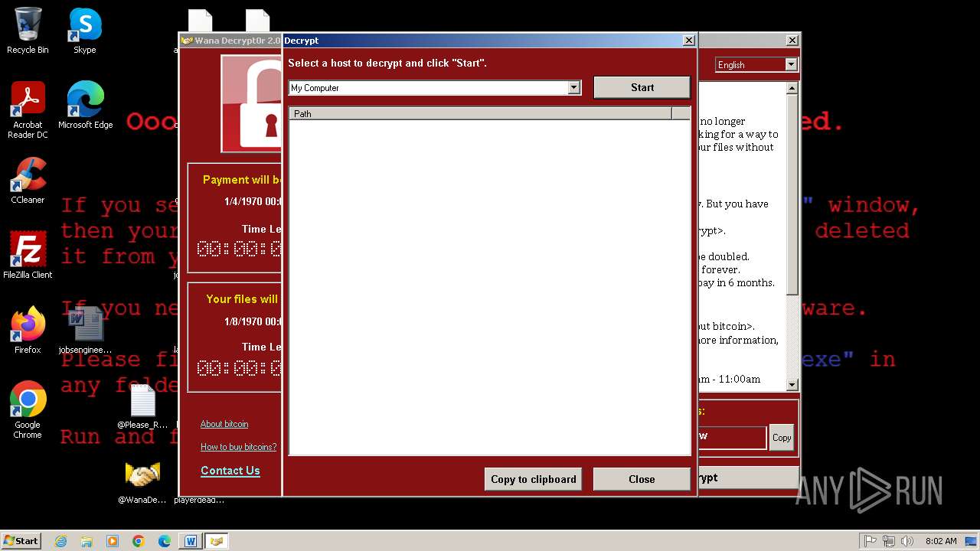980x551 pixels.
Task: Click the Edge icon in taskbar
Action: tap(165, 541)
